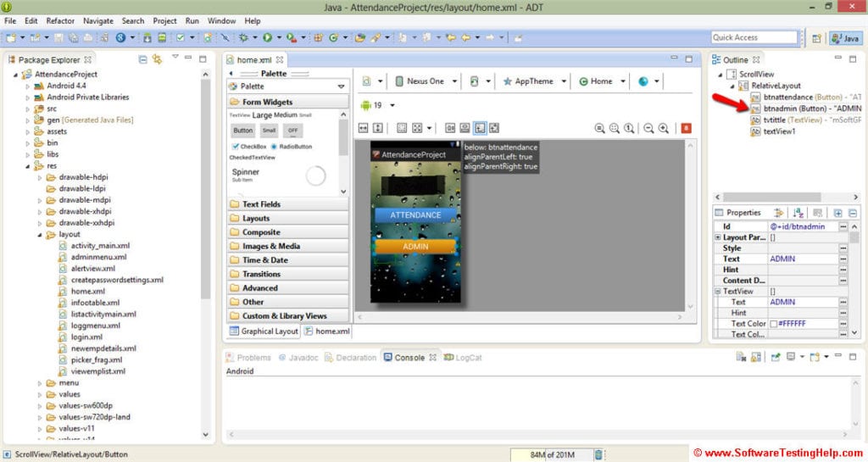Click the green Run button icon
The image size is (868, 462).
pyautogui.click(x=267, y=37)
